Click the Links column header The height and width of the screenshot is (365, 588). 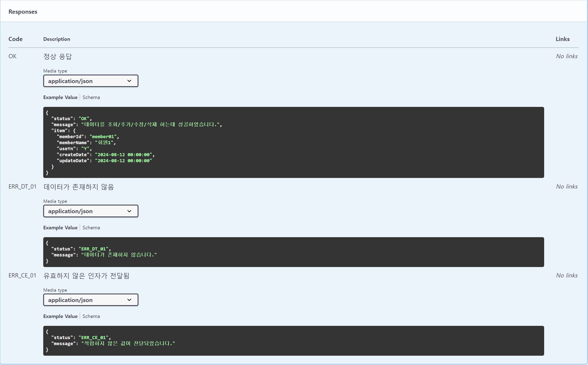pos(562,39)
